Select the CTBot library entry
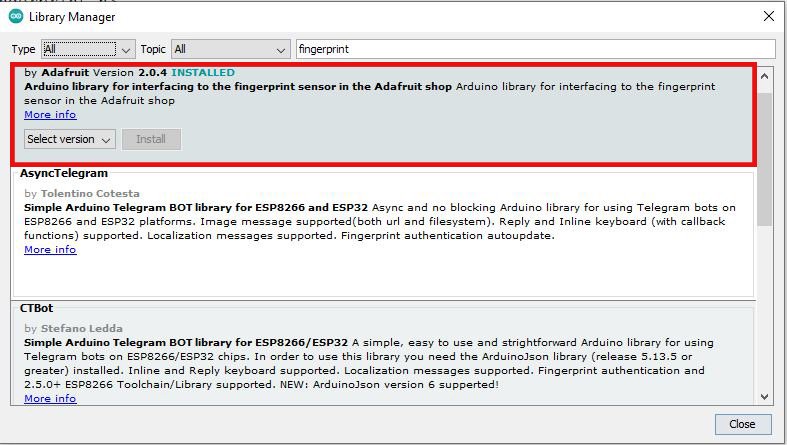Image resolution: width=787 pixels, height=445 pixels. [x=383, y=353]
